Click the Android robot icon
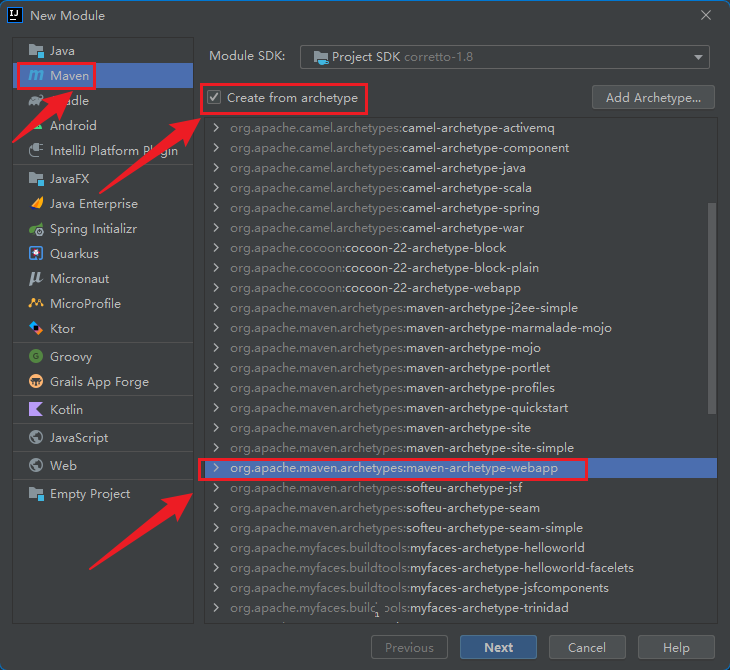The height and width of the screenshot is (670, 730). (x=36, y=126)
